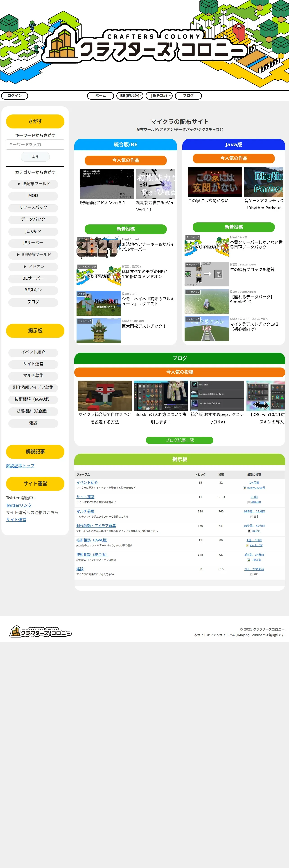Viewport: 289px width, 868px height.
Task: Click 統合版/BE section header
Action: tap(126, 145)
